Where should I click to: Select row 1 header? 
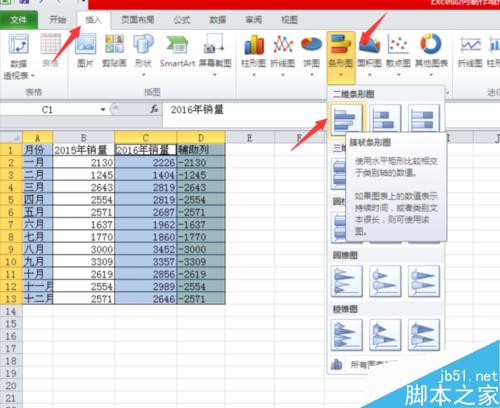[11, 150]
